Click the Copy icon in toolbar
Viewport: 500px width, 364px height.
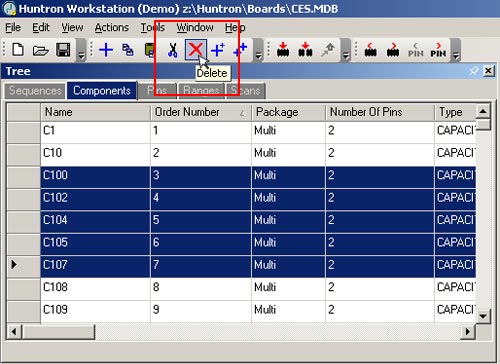pos(128,50)
